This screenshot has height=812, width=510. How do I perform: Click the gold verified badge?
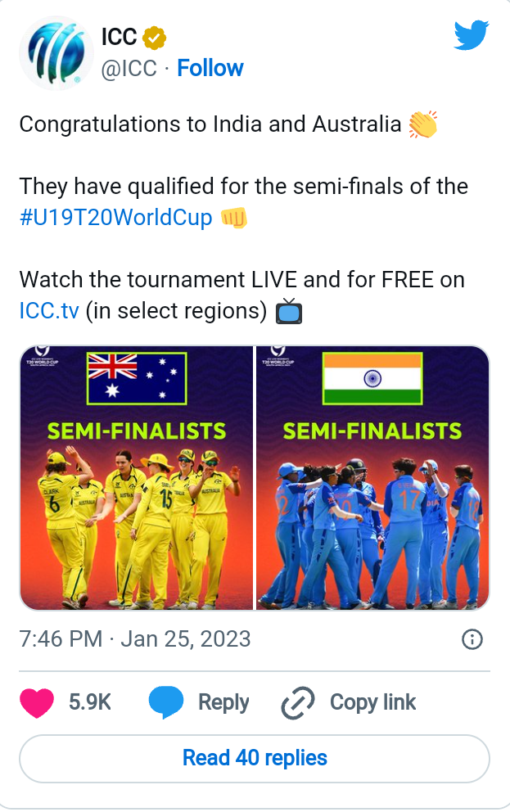155,38
